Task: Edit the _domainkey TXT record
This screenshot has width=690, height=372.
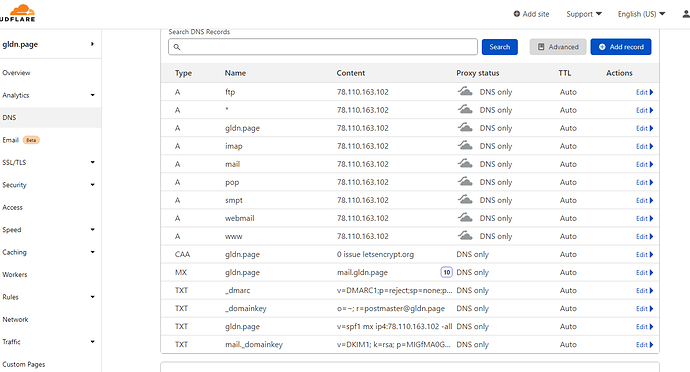Action: click(x=645, y=309)
